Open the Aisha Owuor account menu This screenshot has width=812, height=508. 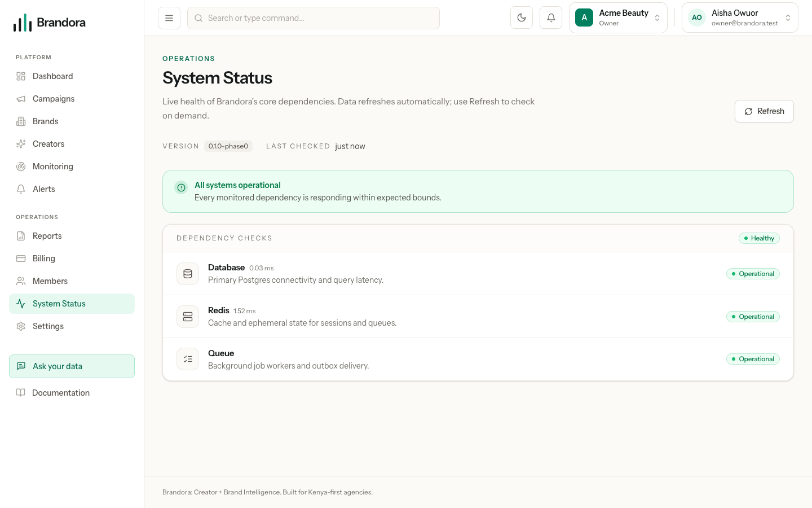[x=740, y=17]
